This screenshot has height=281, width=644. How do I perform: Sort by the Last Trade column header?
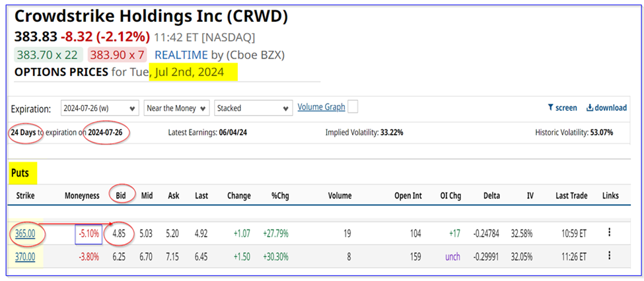pos(572,196)
